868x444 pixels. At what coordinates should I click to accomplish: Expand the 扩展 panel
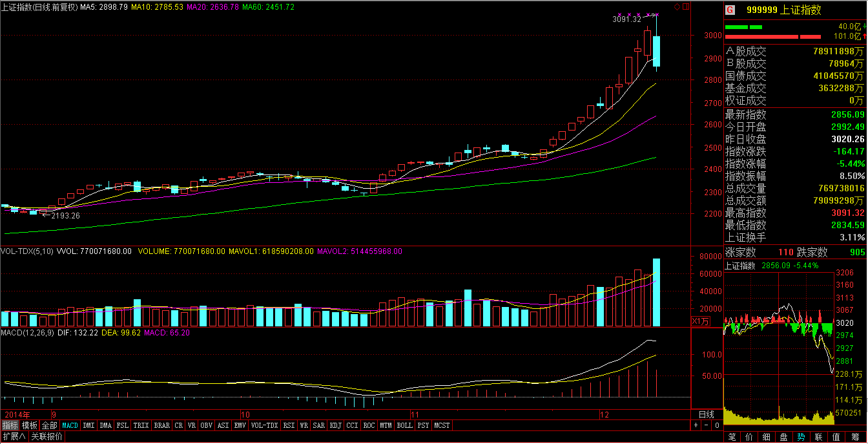click(14, 437)
